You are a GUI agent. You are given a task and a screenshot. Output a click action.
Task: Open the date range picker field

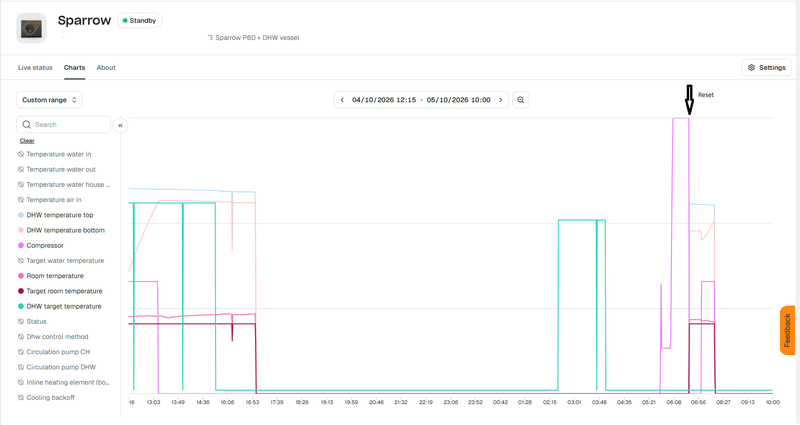click(x=421, y=100)
